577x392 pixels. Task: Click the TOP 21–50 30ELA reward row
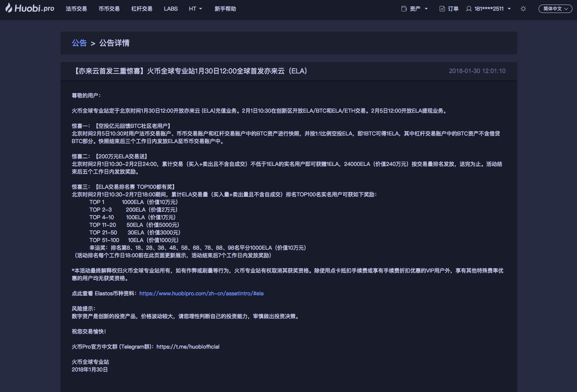coord(135,233)
